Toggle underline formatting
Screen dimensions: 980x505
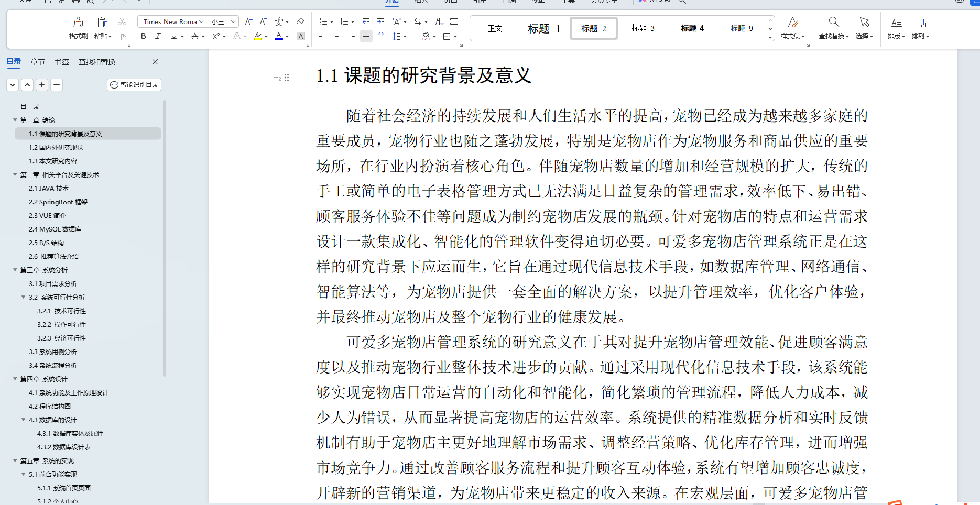(x=173, y=36)
